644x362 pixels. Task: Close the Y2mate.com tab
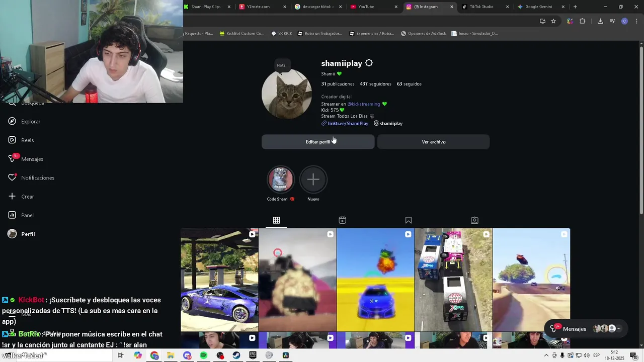(285, 7)
